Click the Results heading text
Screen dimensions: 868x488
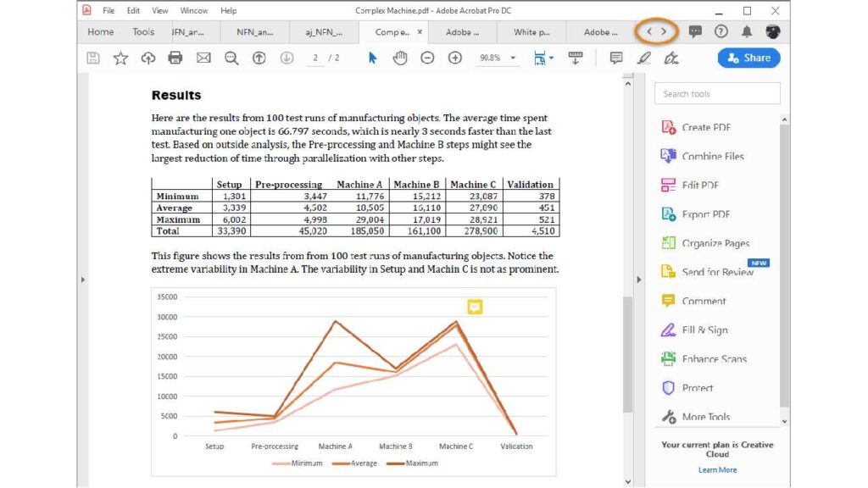tap(176, 95)
